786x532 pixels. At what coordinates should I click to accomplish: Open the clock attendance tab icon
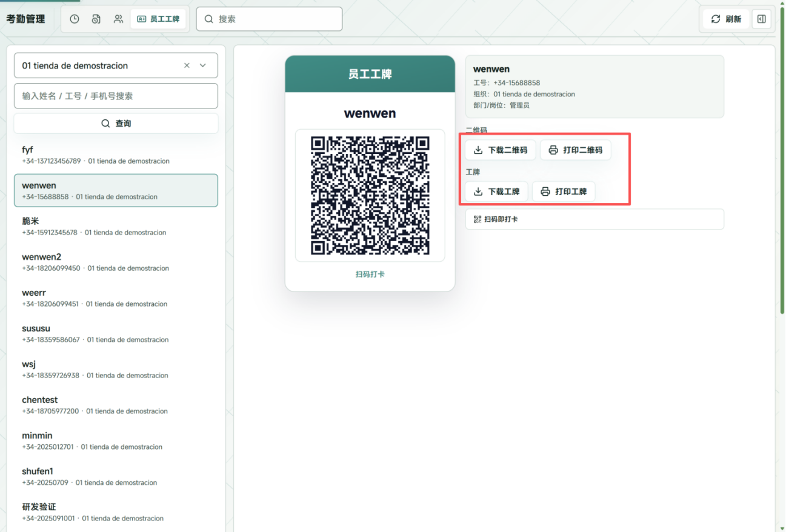coord(75,19)
